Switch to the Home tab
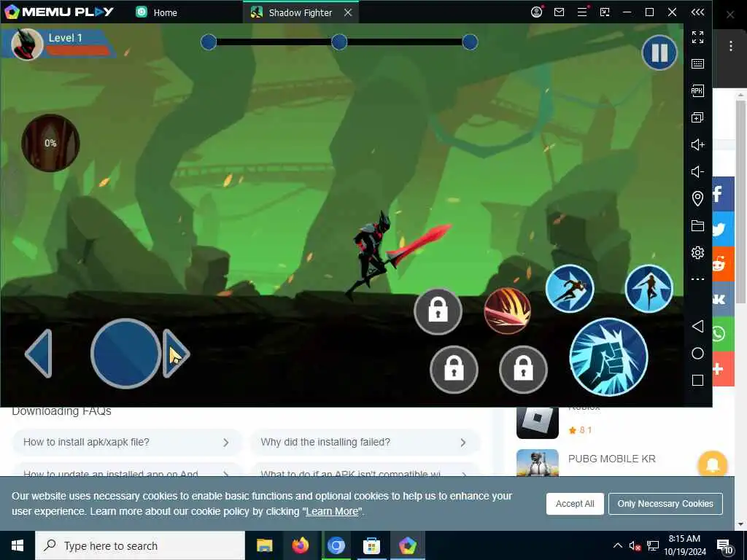Image resolution: width=747 pixels, height=560 pixels. pyautogui.click(x=156, y=12)
